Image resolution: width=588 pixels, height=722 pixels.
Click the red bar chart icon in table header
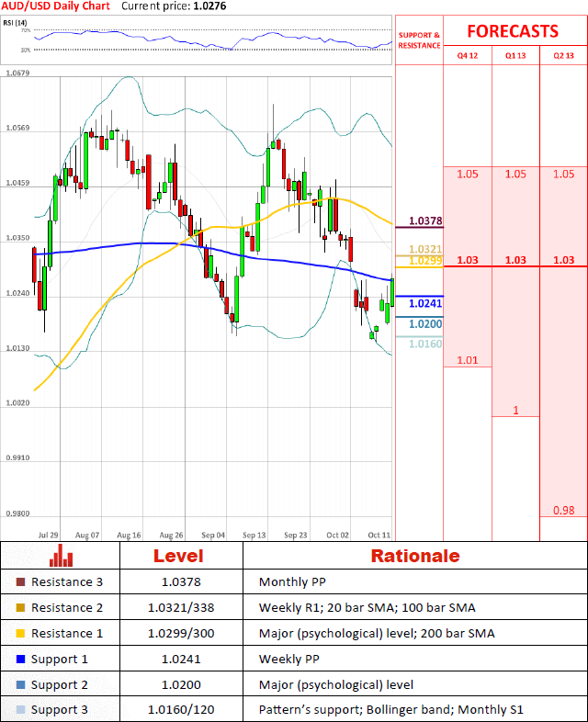[x=62, y=556]
